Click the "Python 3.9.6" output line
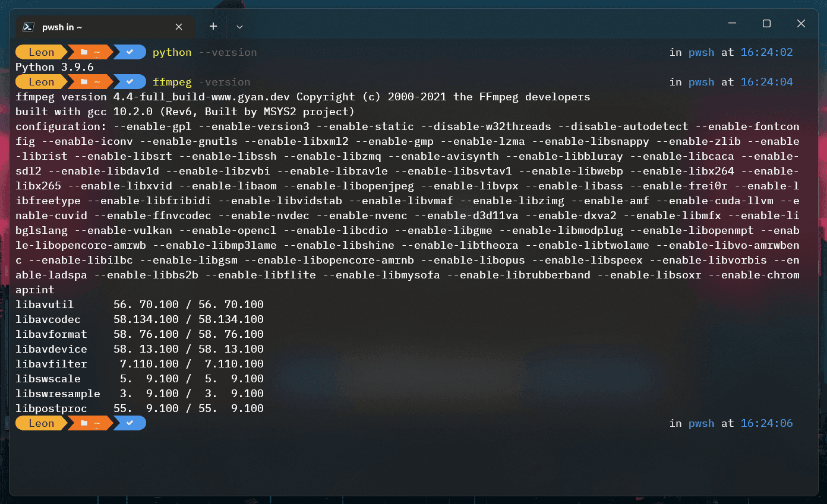Viewport: 827px width, 504px height. tap(55, 67)
